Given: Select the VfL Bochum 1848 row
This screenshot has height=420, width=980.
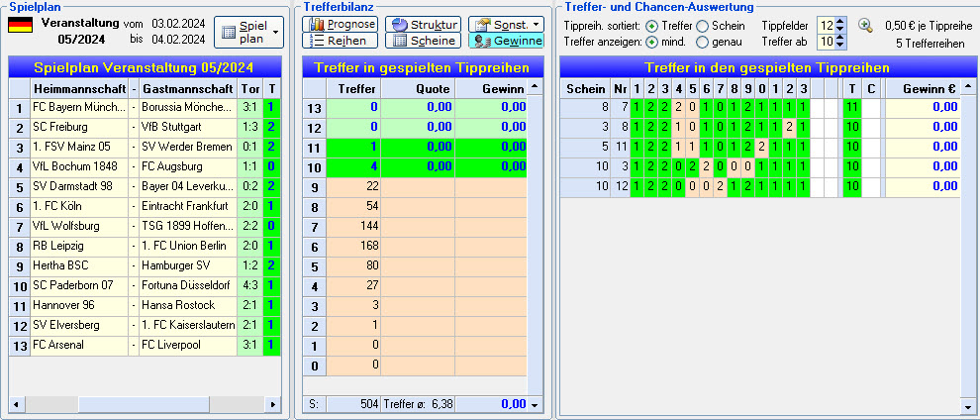Looking at the screenshot, I should pos(145,166).
